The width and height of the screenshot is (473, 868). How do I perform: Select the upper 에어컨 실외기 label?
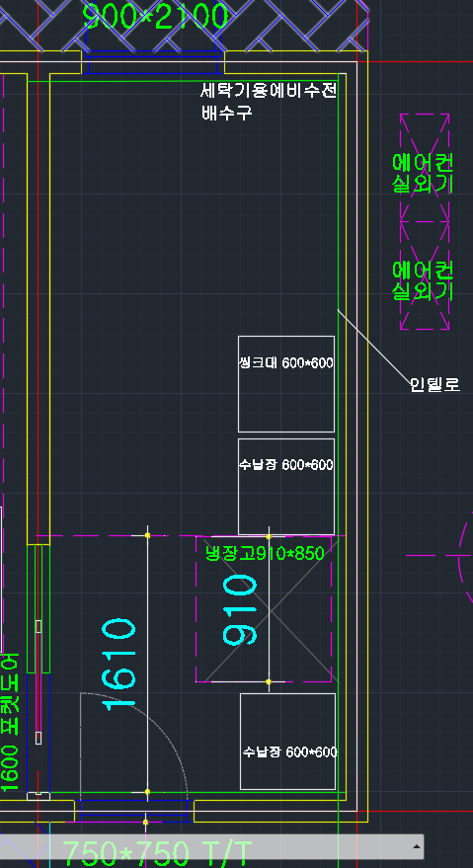click(424, 173)
